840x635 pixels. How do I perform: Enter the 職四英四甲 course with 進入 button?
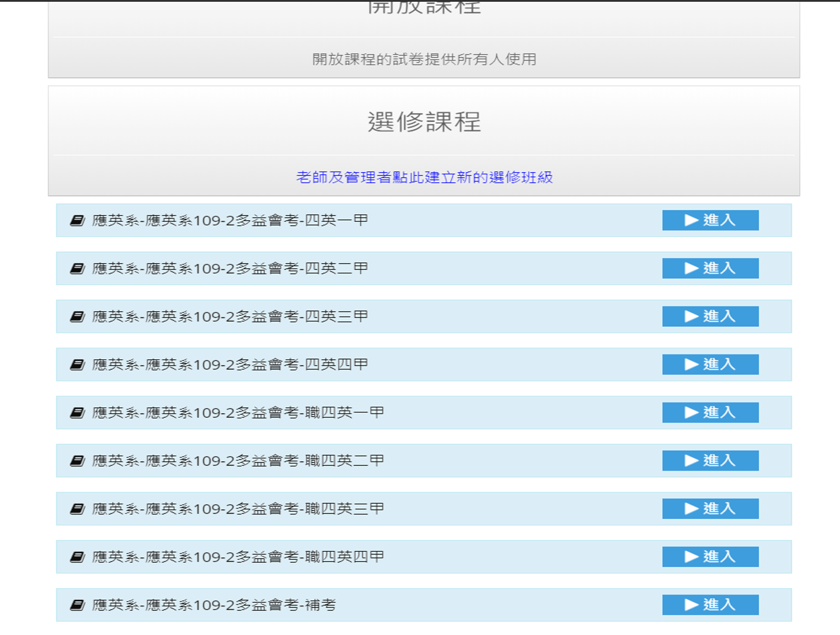click(x=710, y=557)
